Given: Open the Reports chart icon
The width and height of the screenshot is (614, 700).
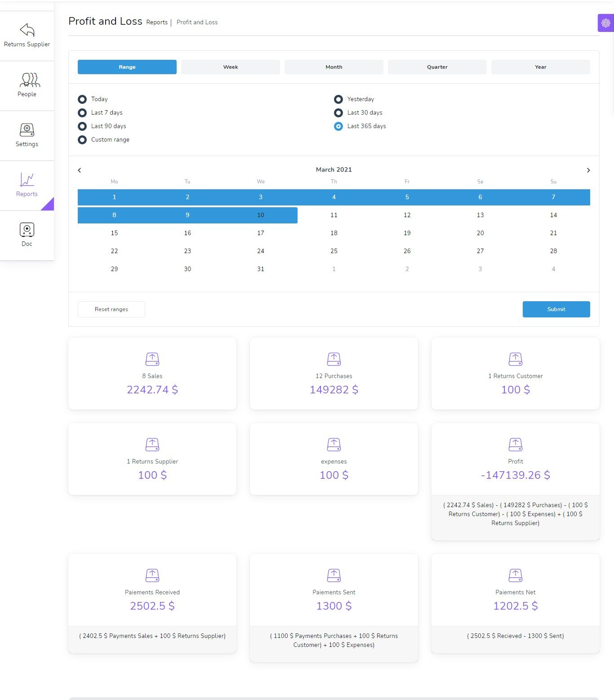Looking at the screenshot, I should [x=27, y=180].
